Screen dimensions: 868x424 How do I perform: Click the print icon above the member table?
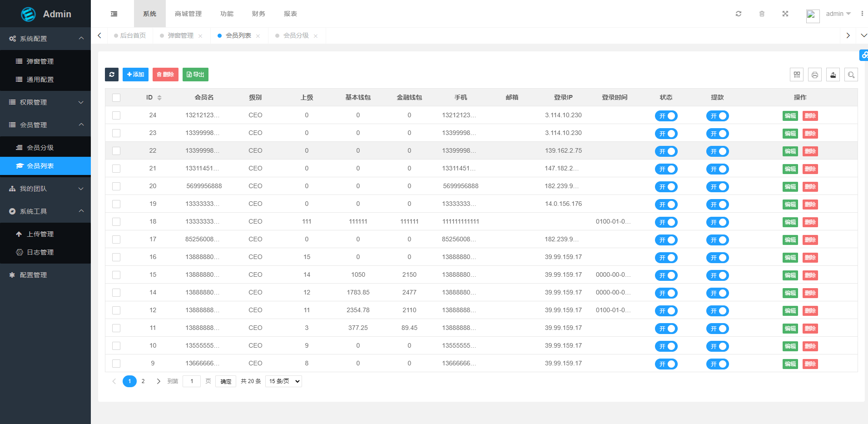815,75
